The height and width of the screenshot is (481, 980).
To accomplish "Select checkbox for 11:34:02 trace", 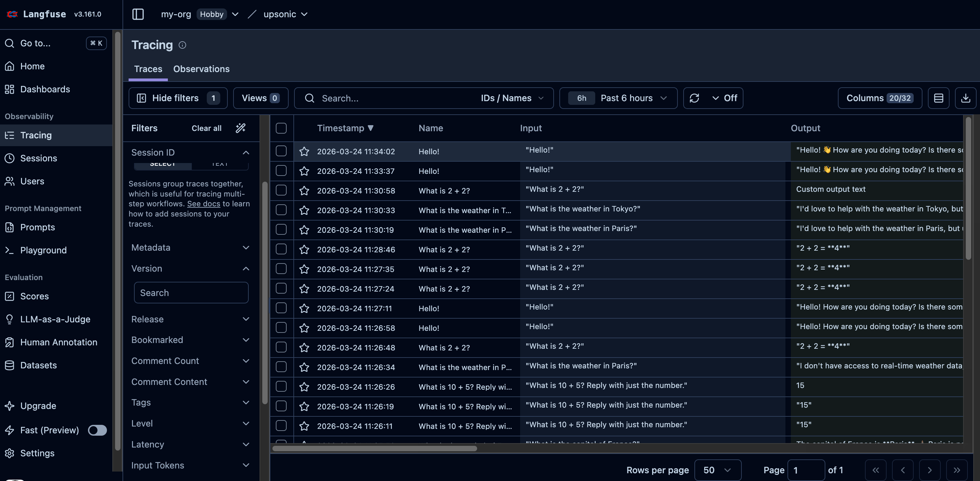I will tap(281, 151).
